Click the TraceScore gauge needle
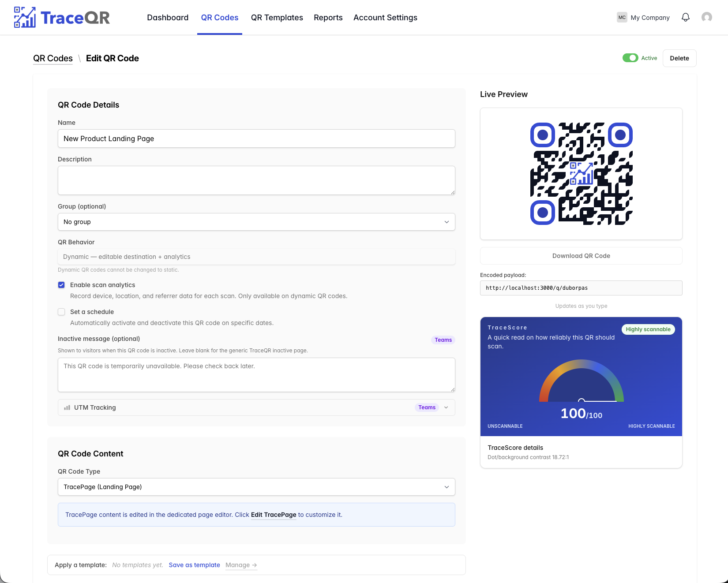 click(598, 401)
